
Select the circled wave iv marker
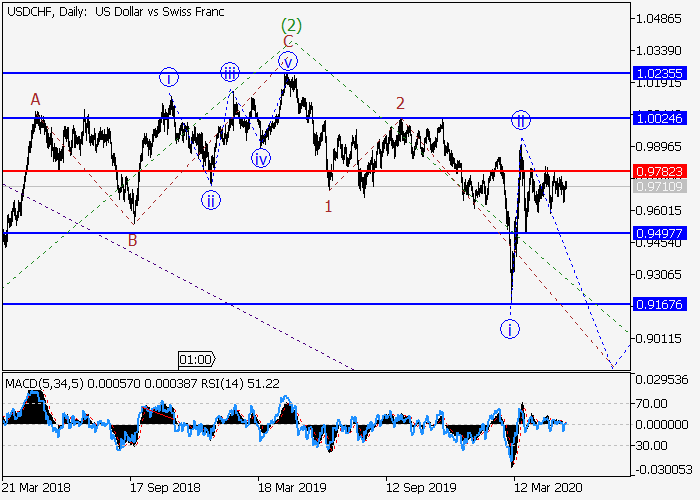(261, 158)
